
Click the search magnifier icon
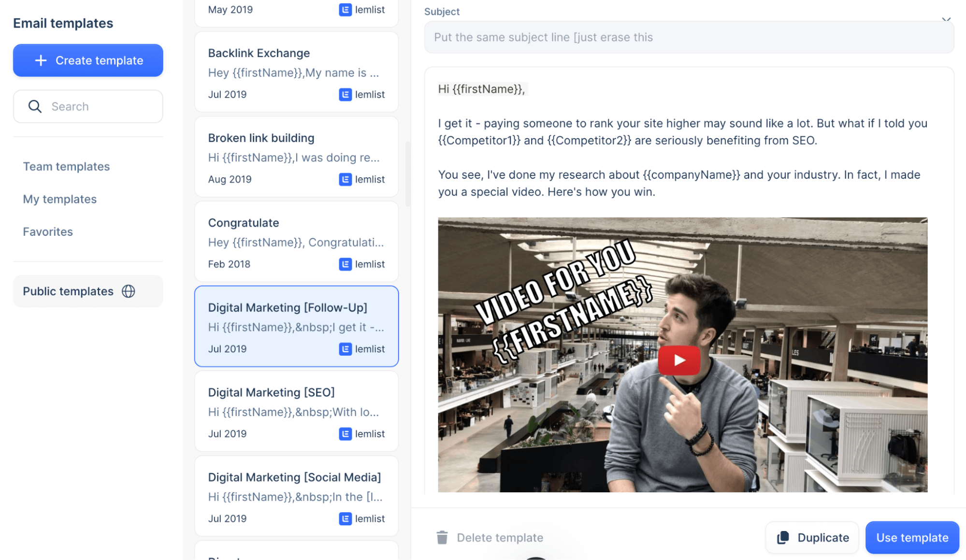35,106
